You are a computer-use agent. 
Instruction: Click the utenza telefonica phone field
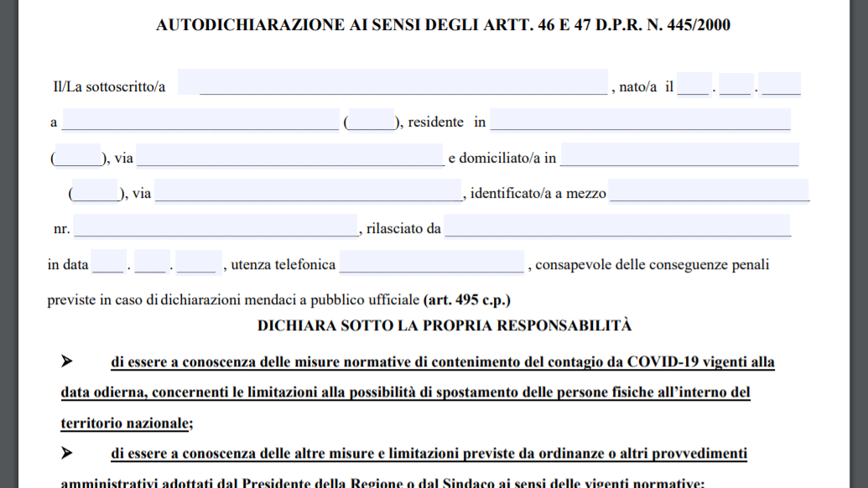(432, 262)
